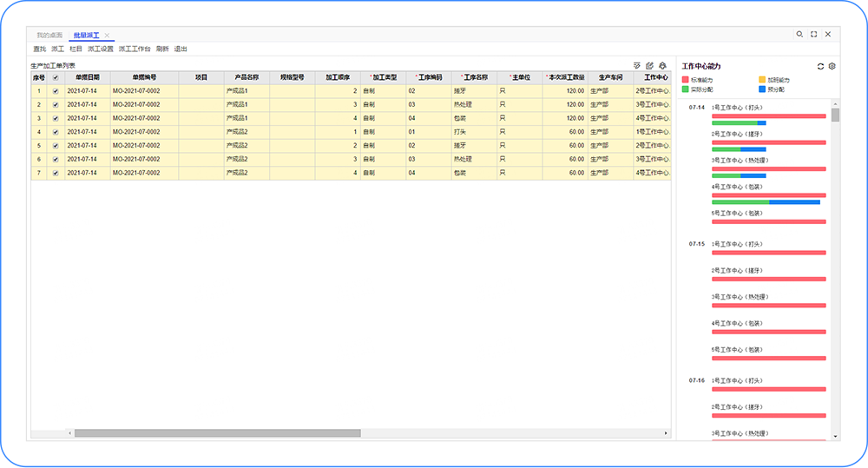Click the right arrow of horizontal table scrollbar
The image size is (868, 468).
pos(666,432)
